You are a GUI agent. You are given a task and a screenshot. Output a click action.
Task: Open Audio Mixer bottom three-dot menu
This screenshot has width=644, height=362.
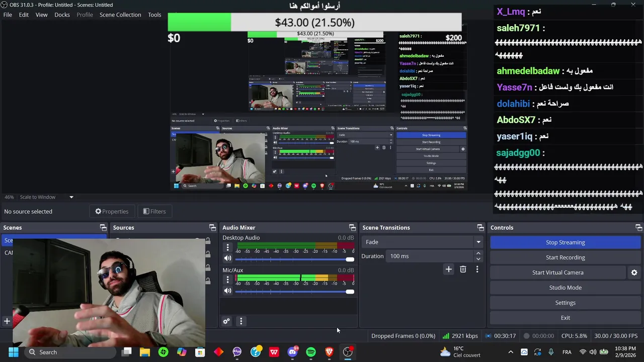241,321
